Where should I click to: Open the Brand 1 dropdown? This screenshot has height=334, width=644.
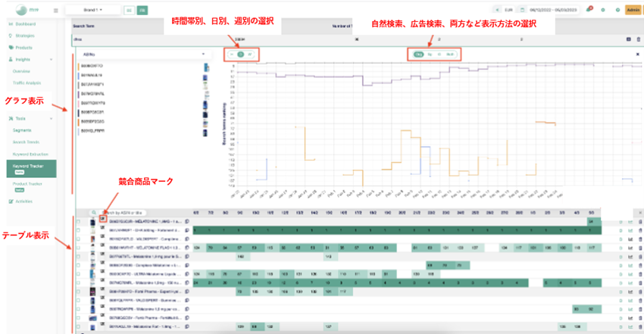click(x=91, y=10)
